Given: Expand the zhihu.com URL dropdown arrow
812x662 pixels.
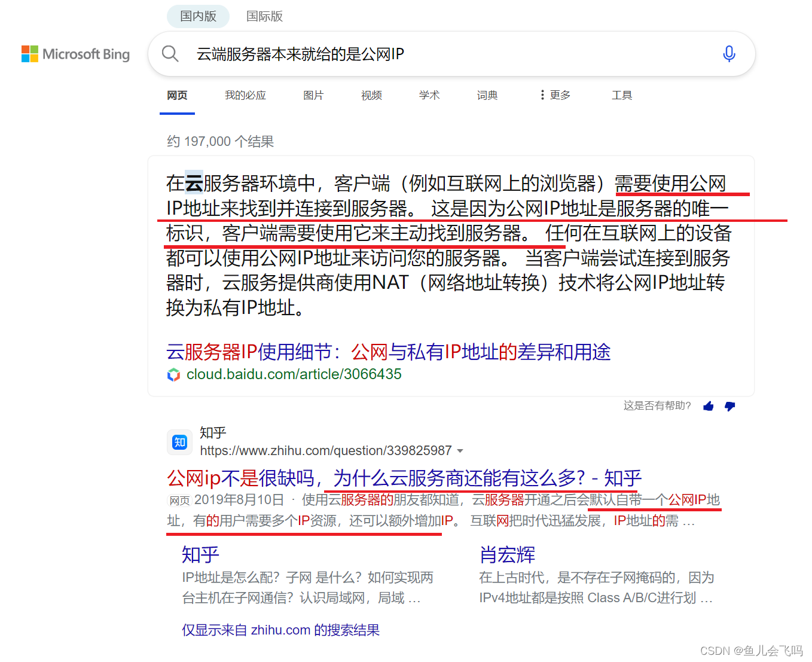Looking at the screenshot, I should coord(460,451).
